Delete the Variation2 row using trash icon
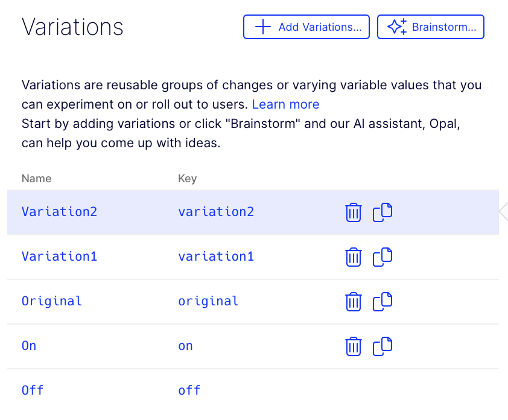This screenshot has height=420, width=508. (353, 212)
